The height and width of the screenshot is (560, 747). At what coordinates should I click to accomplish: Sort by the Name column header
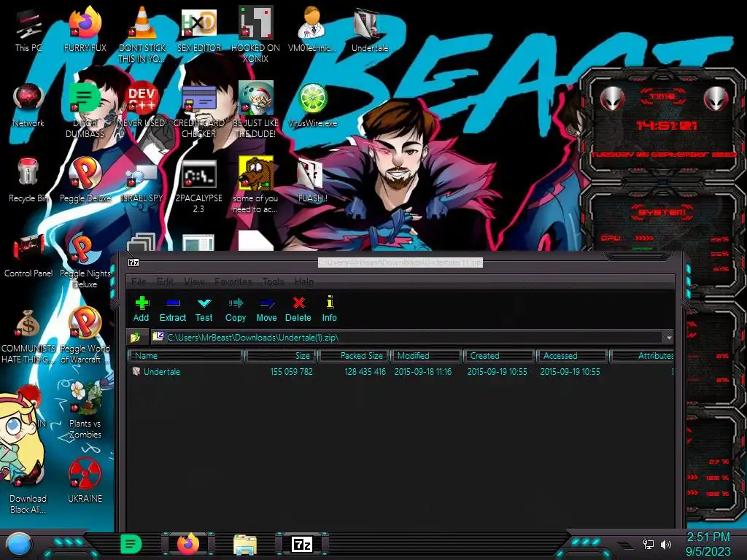(186, 356)
